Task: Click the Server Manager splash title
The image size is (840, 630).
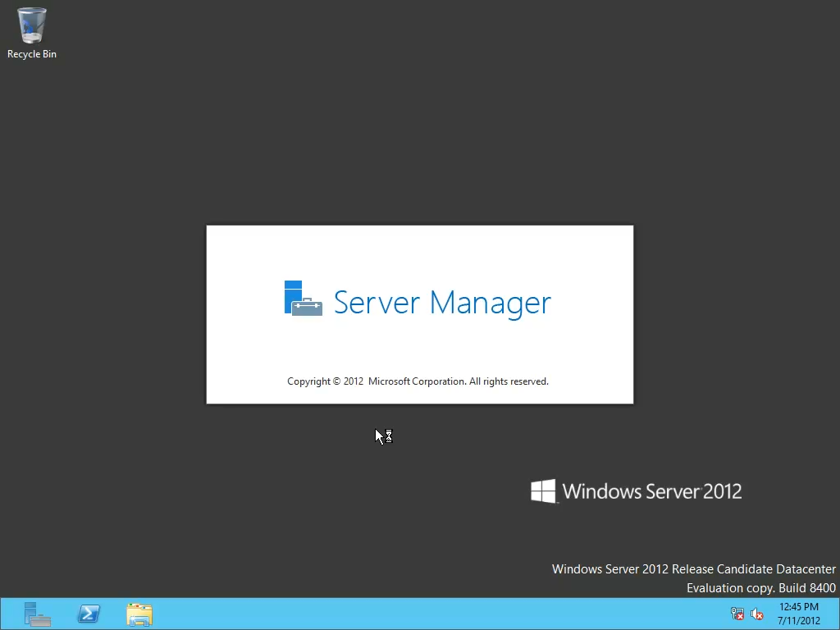Action: coord(442,303)
